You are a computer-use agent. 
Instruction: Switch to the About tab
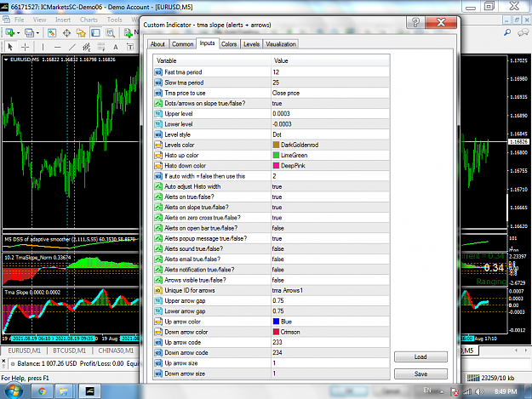[x=157, y=44]
